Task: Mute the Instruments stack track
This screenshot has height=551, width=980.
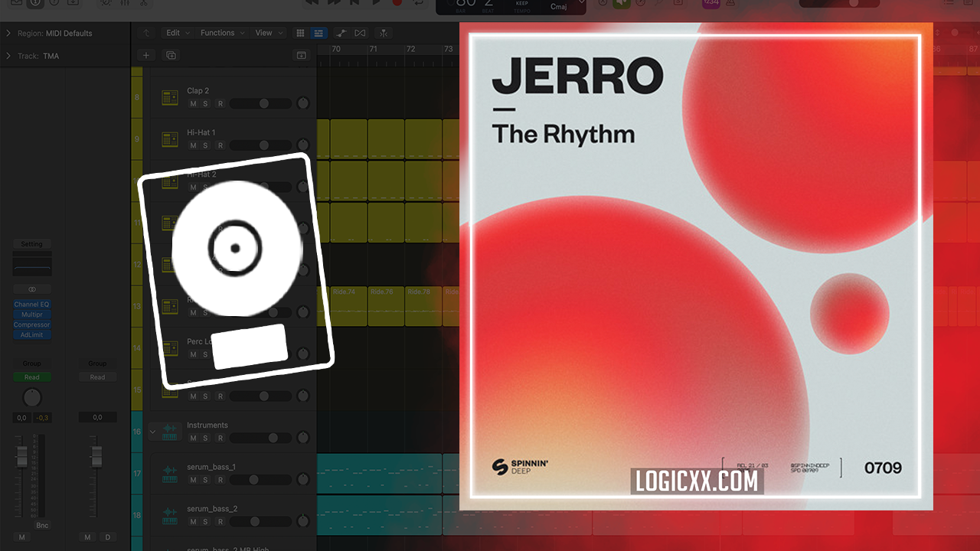Action: [193, 438]
